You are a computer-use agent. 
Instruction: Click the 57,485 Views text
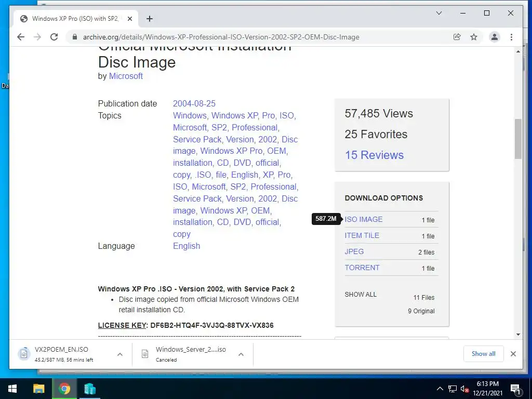(379, 113)
